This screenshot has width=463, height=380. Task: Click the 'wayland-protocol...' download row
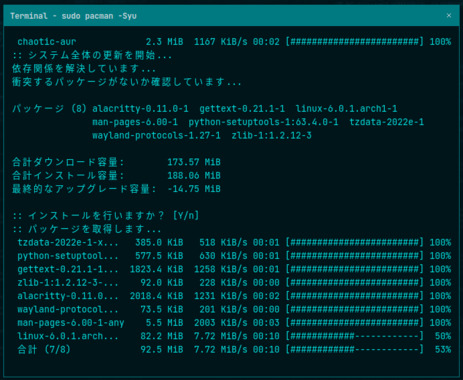234,309
